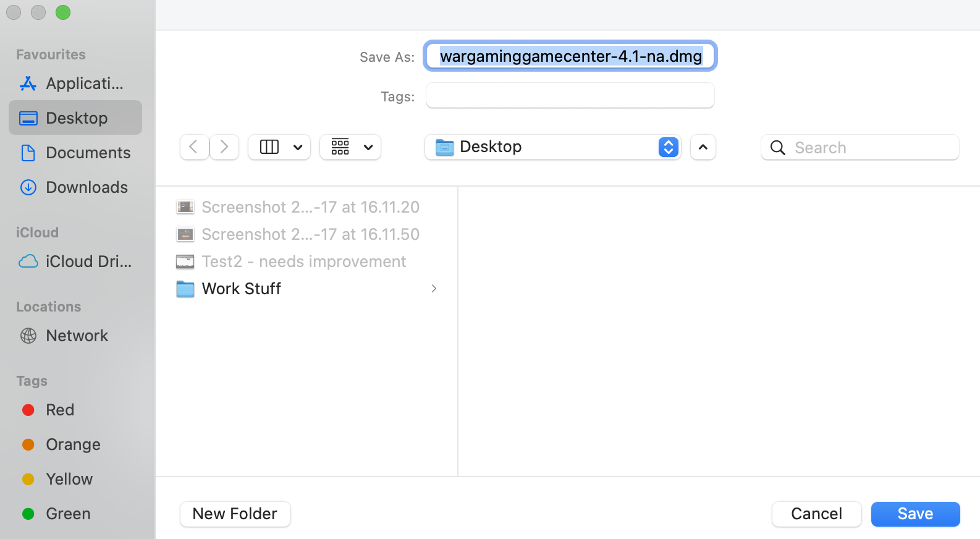
Task: Cancel the save dialog
Action: click(x=817, y=514)
